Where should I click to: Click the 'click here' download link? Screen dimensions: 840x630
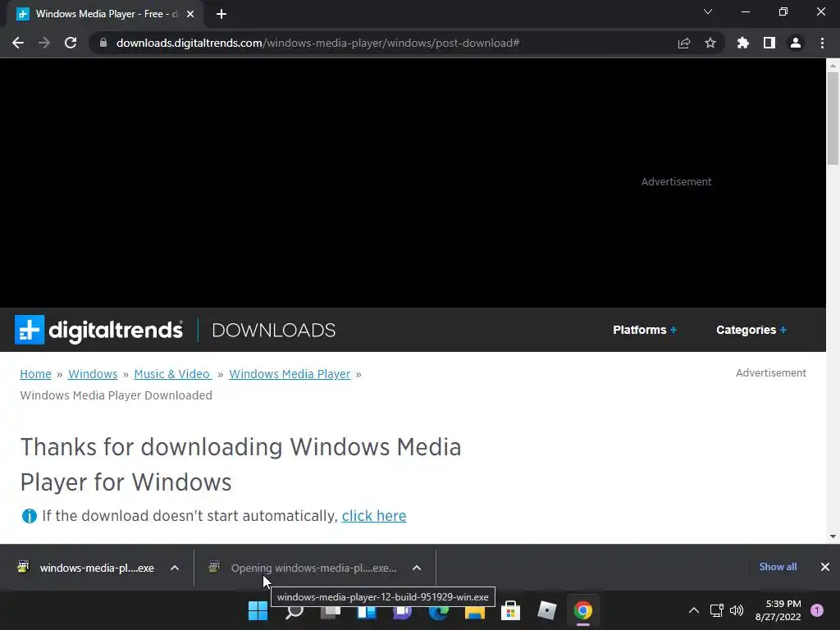pyautogui.click(x=374, y=516)
